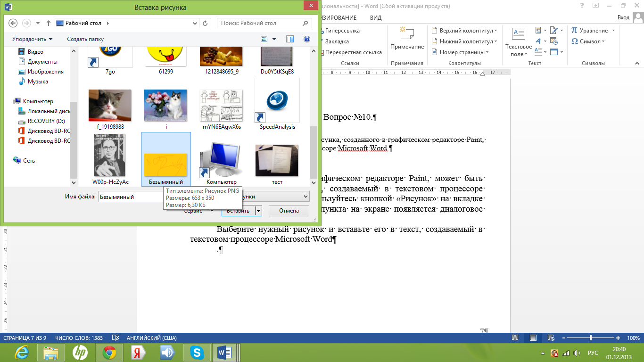Open the Вставить button dropdown arrow
The height and width of the screenshot is (362, 644).
point(258,211)
